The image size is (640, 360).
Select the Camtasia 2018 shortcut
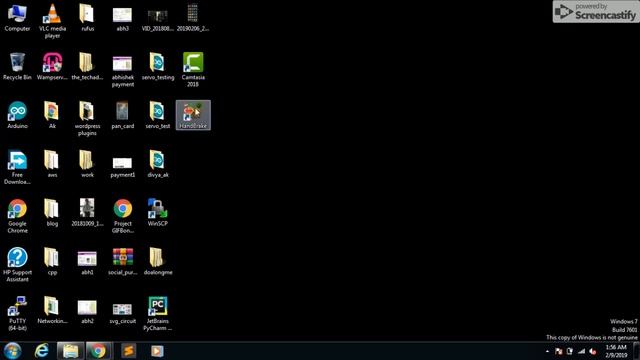click(193, 70)
